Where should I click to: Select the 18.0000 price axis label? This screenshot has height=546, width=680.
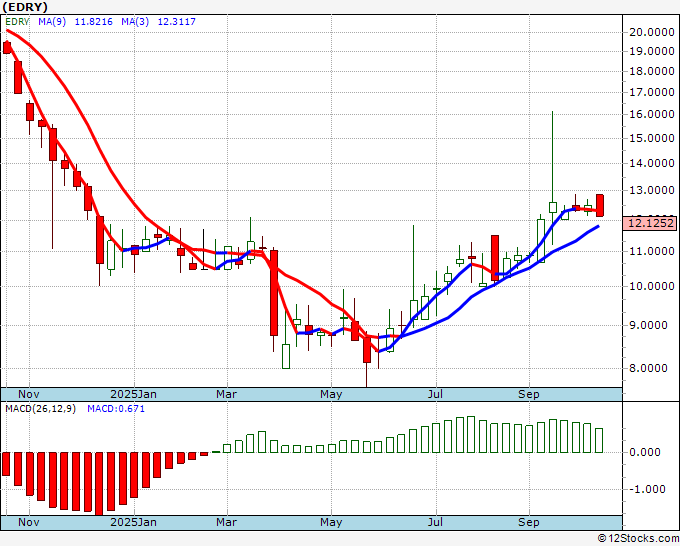[x=651, y=71]
